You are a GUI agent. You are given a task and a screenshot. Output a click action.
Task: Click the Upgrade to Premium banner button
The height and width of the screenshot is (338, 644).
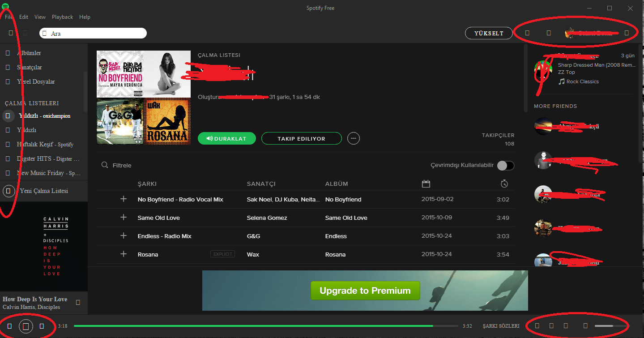click(365, 291)
